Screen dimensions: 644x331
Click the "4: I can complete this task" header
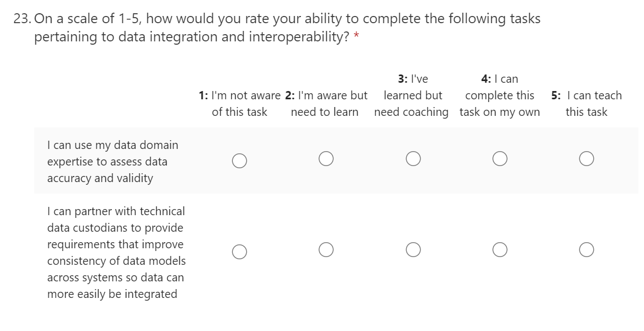[x=499, y=95]
